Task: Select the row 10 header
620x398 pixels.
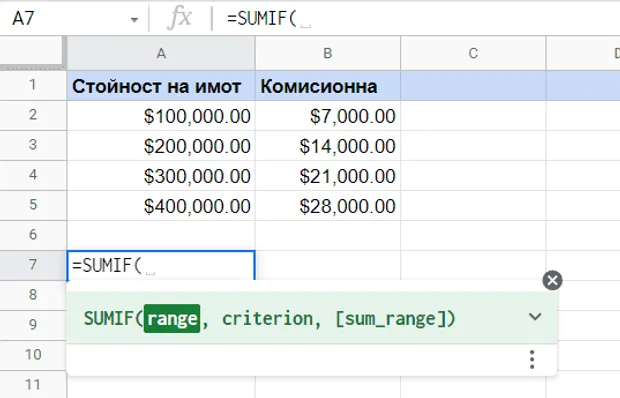Action: (x=33, y=355)
